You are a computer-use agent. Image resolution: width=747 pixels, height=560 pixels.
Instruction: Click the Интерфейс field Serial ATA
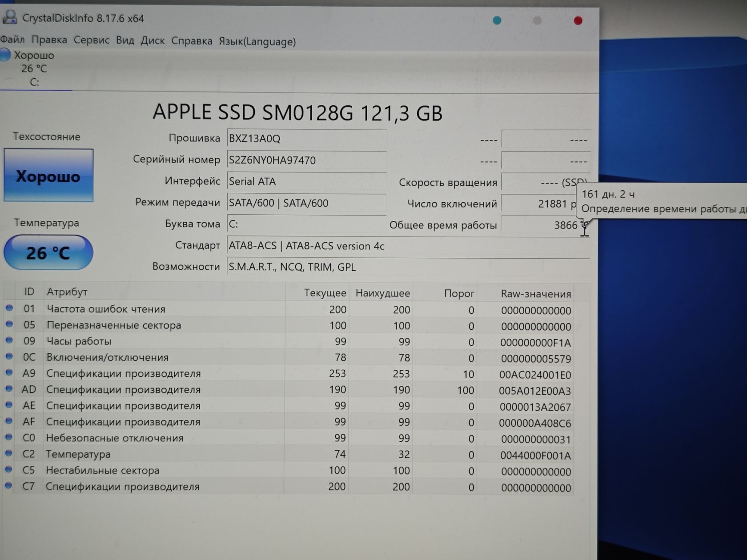(306, 181)
